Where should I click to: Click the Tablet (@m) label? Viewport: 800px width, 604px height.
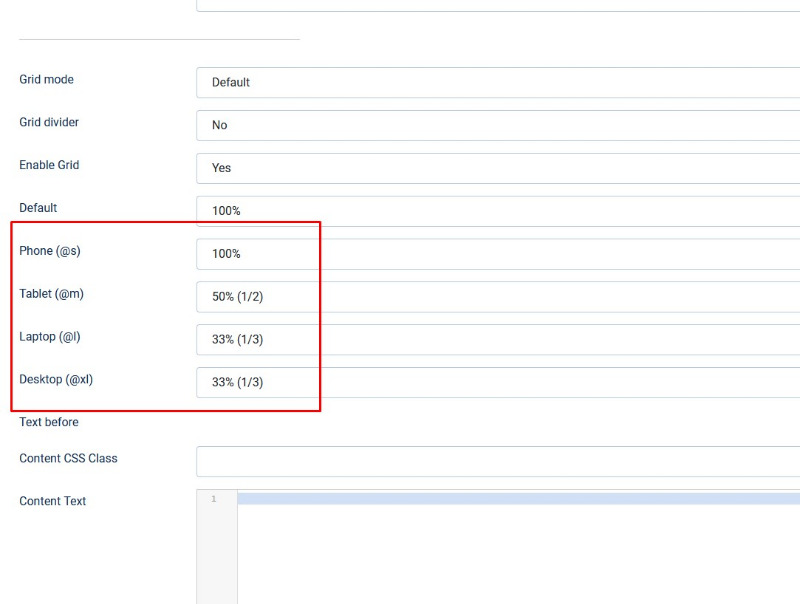(52, 294)
